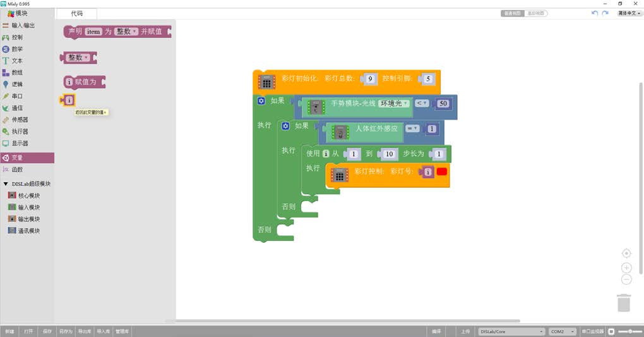Select the 传感器 category in sidebar
This screenshot has width=644, height=337.
(20, 119)
